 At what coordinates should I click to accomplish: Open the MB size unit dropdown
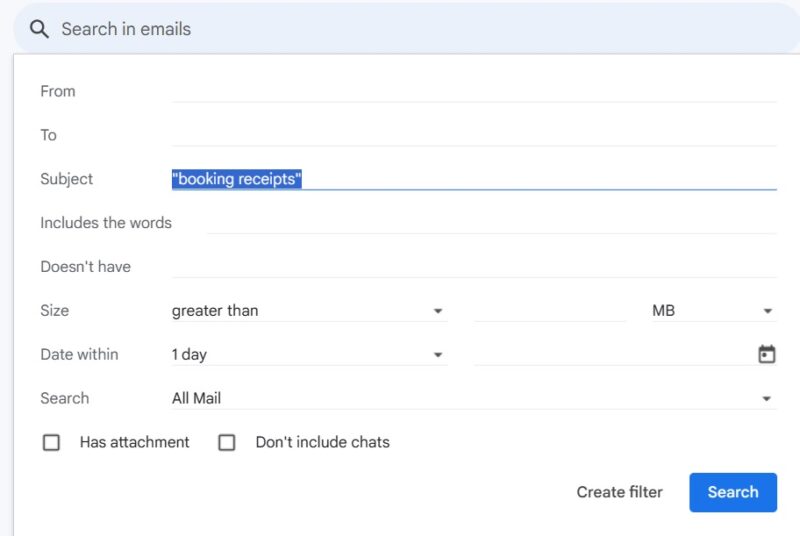point(714,311)
